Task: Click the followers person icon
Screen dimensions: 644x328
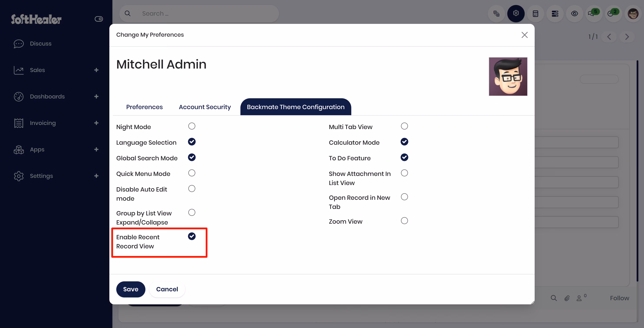Action: 579,298
